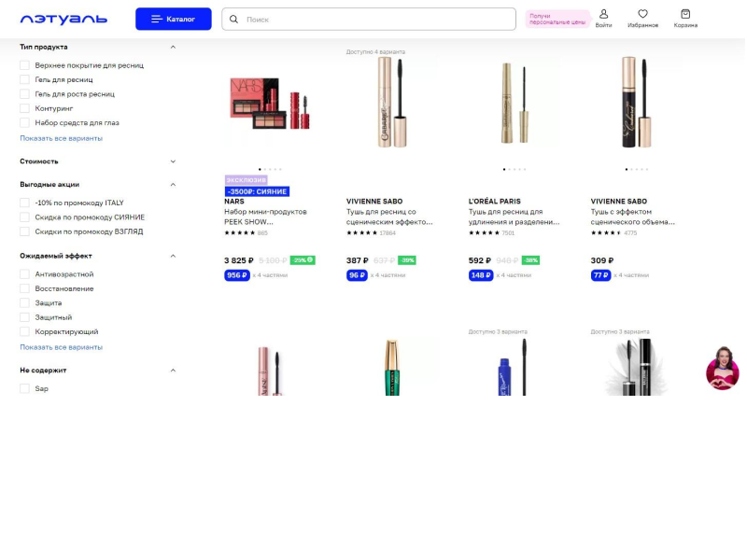Check the Восстановление effect filter
This screenshot has width=747, height=560.
pyautogui.click(x=25, y=288)
